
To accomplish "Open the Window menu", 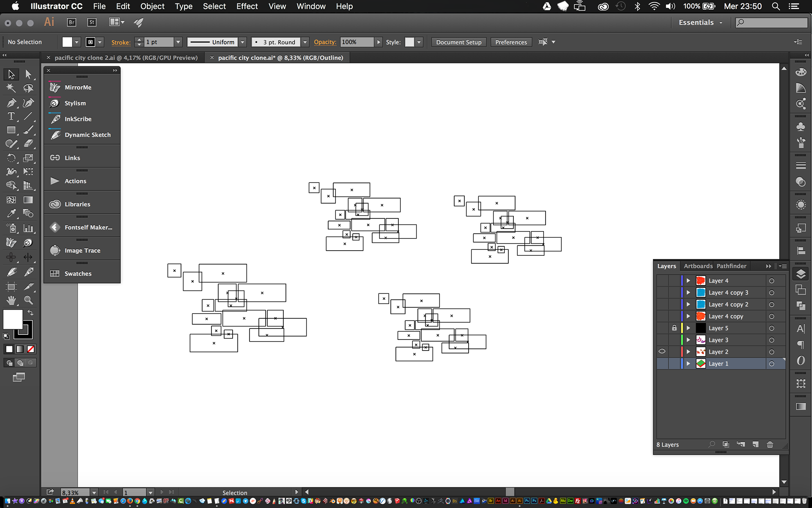I will [x=311, y=6].
